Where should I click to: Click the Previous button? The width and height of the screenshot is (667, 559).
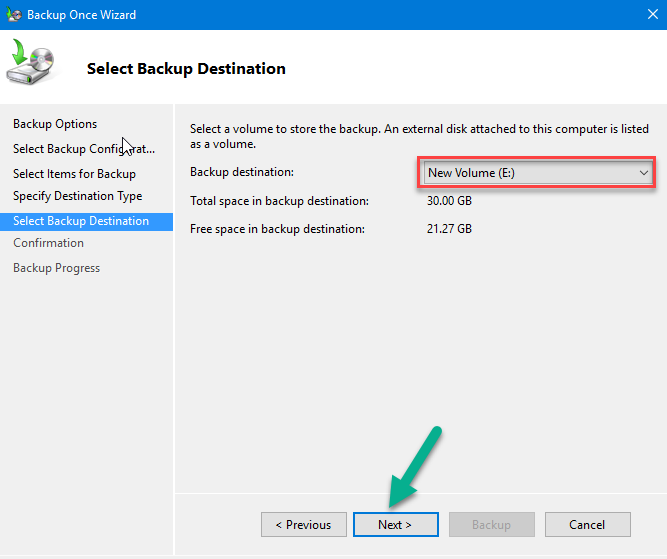304,525
